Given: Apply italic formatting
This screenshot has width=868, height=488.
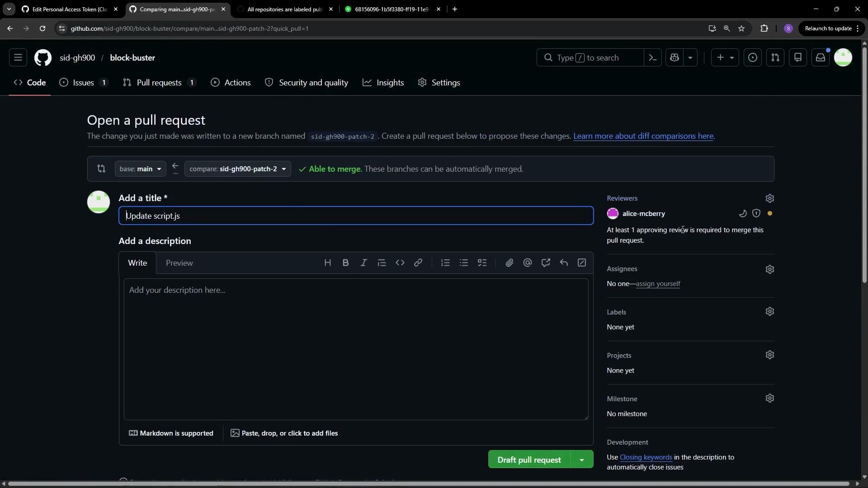Looking at the screenshot, I should tap(364, 263).
